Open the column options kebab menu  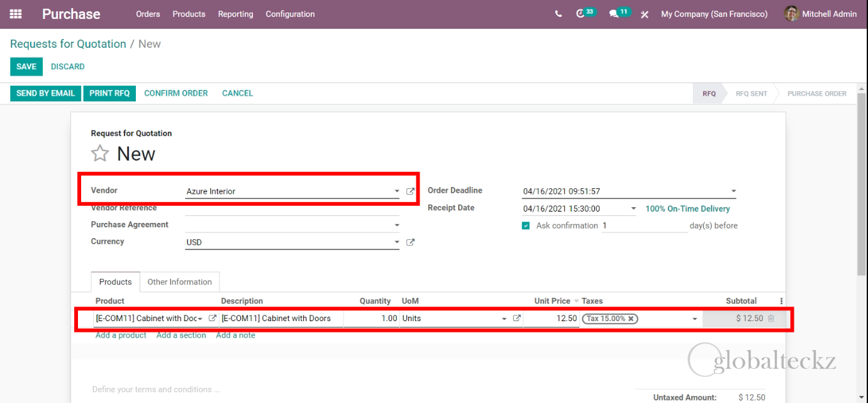(782, 301)
